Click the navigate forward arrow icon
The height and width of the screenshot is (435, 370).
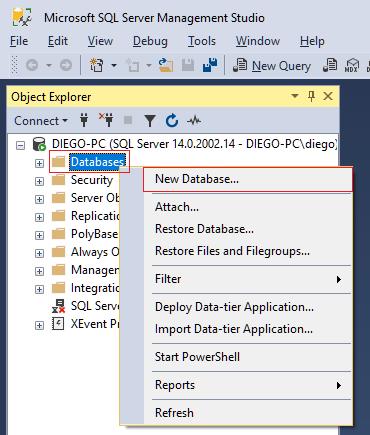pos(66,65)
